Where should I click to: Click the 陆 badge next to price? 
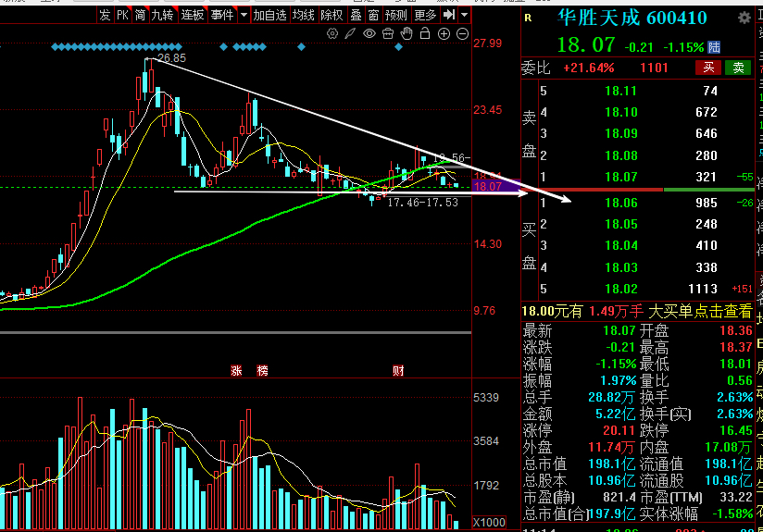pyautogui.click(x=714, y=47)
